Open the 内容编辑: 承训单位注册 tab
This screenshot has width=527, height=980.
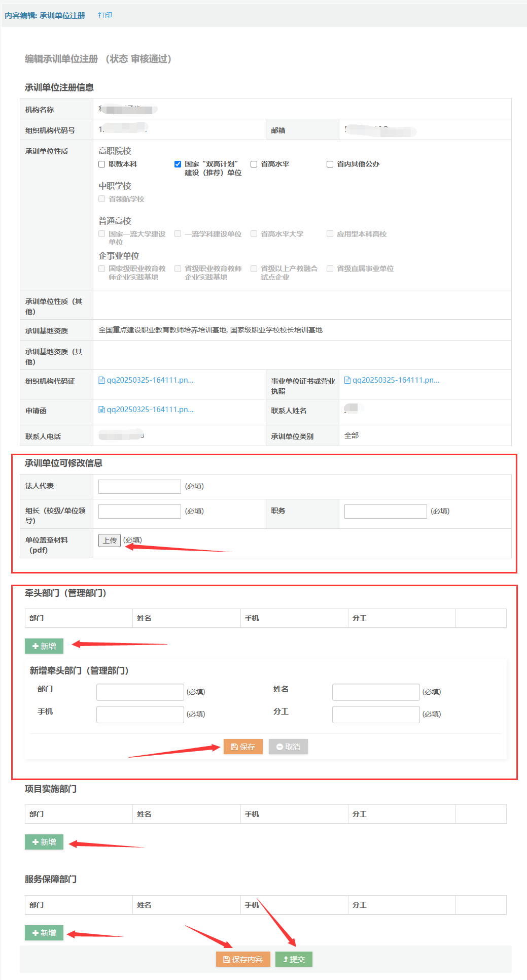(45, 15)
